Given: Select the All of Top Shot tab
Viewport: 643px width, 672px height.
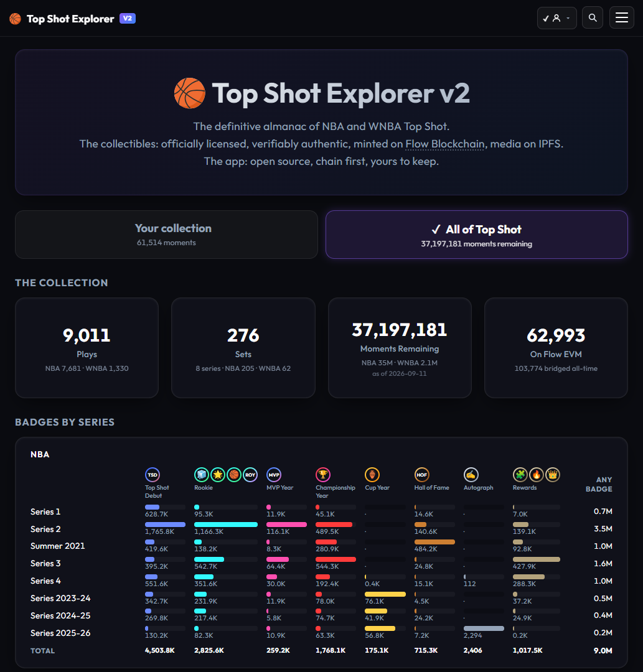Looking at the screenshot, I should click(x=477, y=235).
